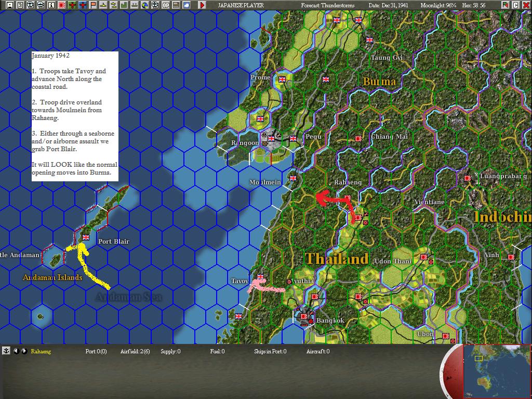
Task: Open the green factory industry icon
Action: (124, 5)
